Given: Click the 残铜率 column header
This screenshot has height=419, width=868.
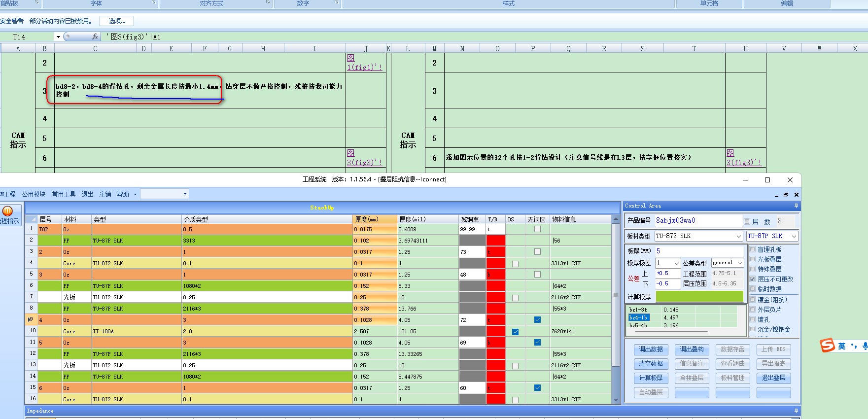Looking at the screenshot, I should [472, 219].
